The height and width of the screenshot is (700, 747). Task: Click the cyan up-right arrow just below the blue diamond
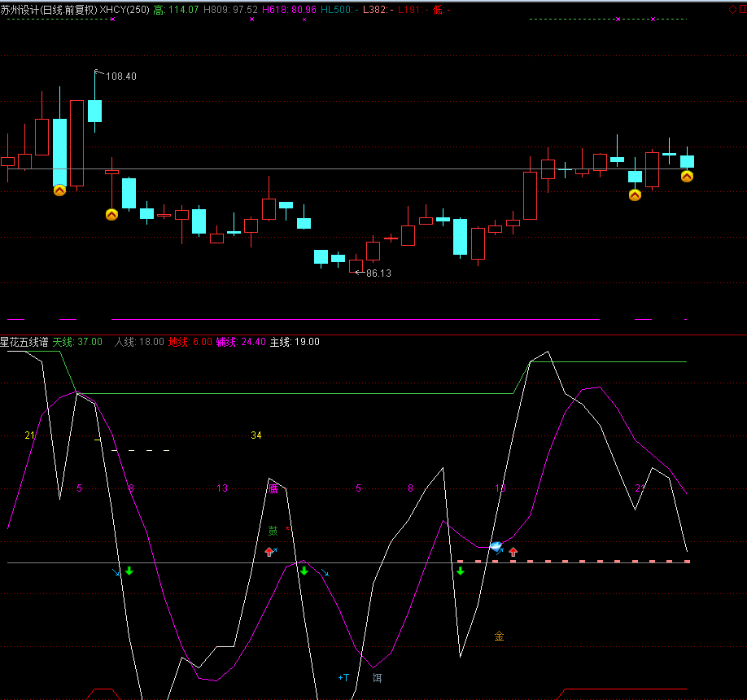point(500,552)
